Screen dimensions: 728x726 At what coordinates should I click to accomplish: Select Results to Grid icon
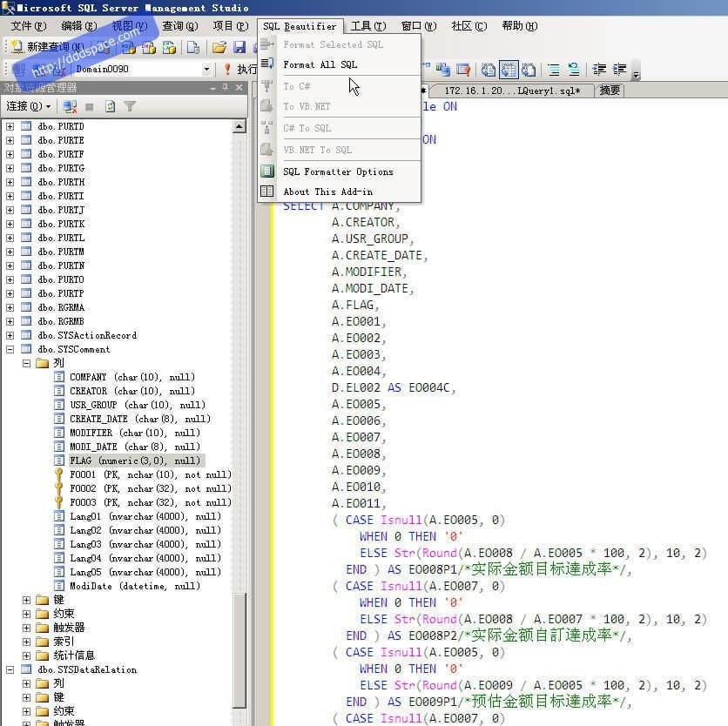tap(508, 70)
